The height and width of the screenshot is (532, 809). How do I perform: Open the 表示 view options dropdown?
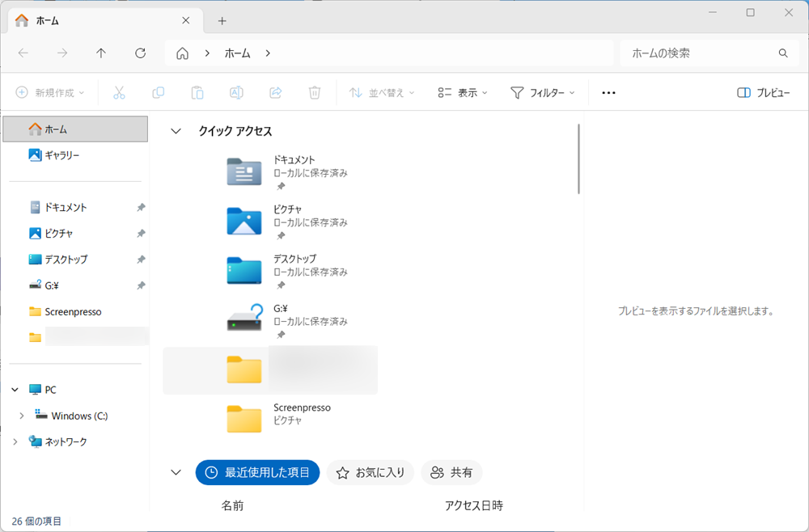click(463, 92)
